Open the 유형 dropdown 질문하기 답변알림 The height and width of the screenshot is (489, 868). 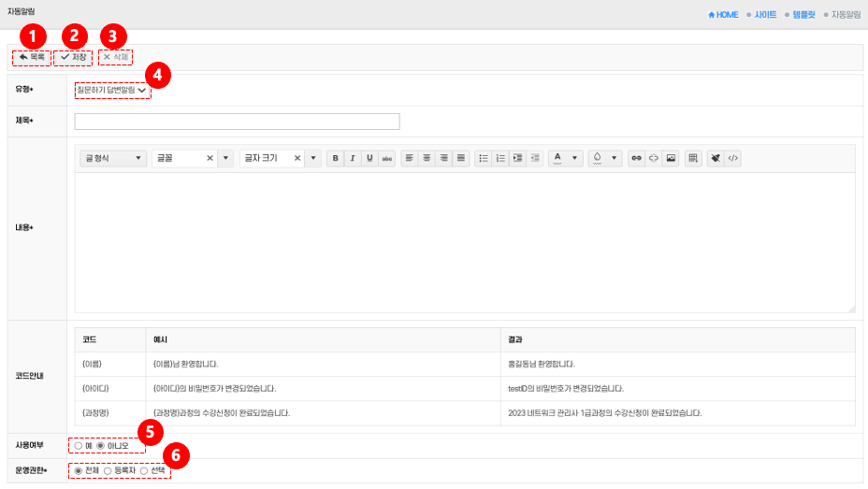[111, 90]
